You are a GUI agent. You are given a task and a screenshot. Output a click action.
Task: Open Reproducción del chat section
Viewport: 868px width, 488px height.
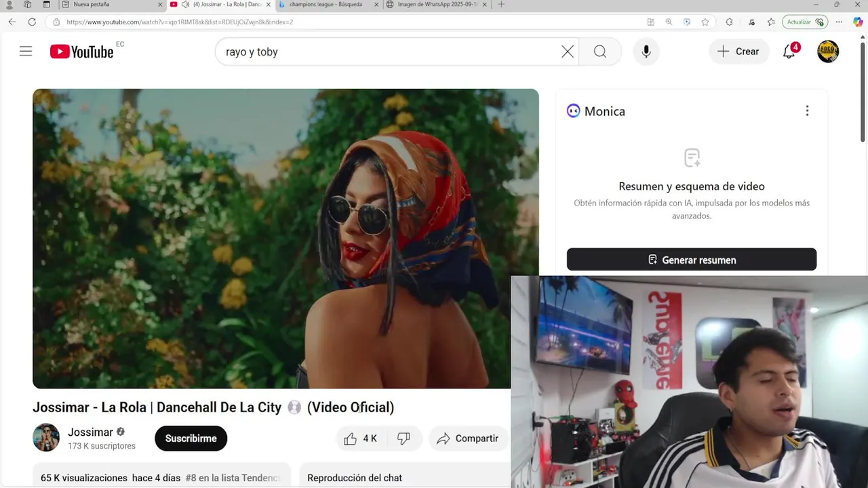coord(355,478)
